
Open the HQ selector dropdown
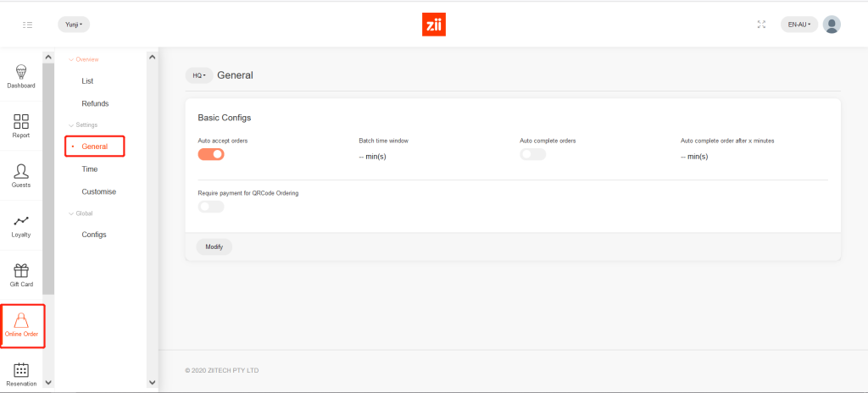[199, 75]
